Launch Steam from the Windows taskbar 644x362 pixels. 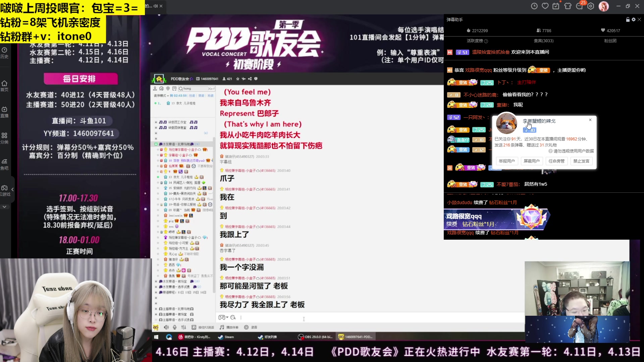coord(221,337)
